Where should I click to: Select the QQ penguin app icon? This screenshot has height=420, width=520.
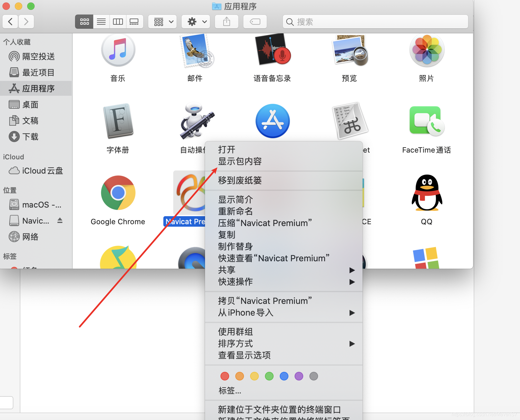click(x=427, y=193)
